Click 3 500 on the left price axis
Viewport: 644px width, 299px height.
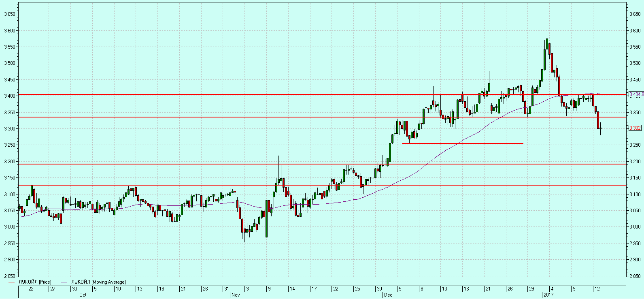[x=9, y=63]
